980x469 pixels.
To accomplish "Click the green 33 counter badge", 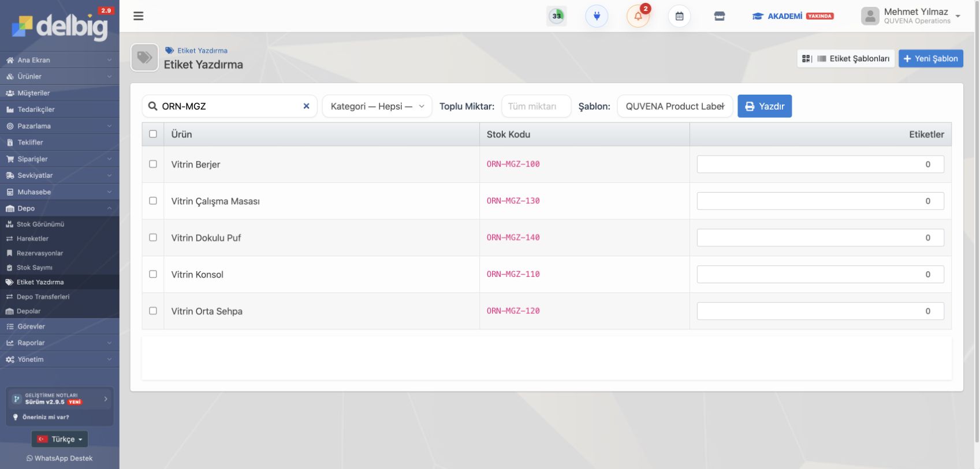I will (x=557, y=16).
